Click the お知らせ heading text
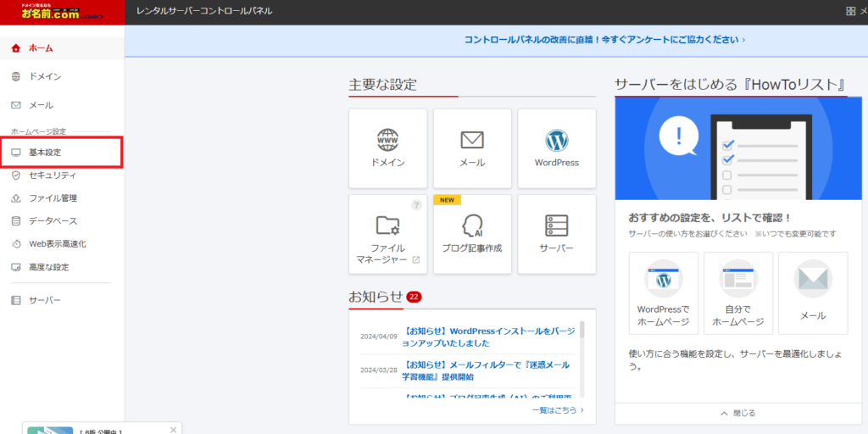Screen dimensions: 868x434 pos(376,298)
